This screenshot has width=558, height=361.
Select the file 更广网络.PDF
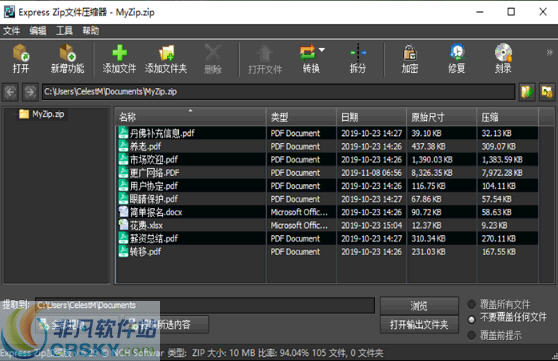click(154, 173)
